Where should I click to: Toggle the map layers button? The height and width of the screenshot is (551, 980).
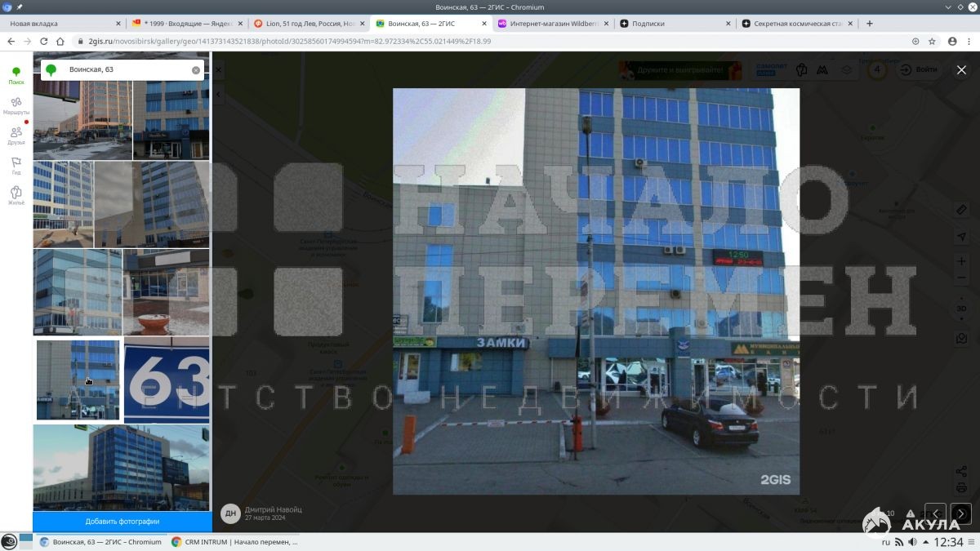coord(847,70)
